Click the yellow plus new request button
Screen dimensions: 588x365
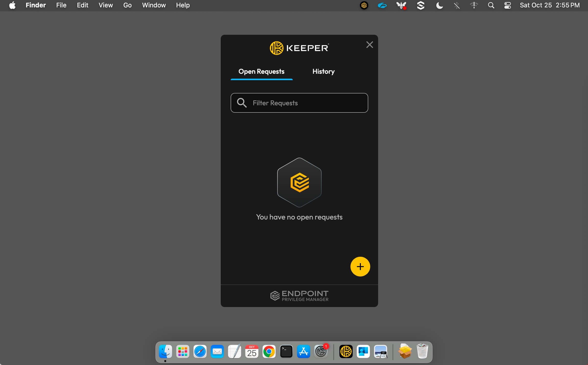click(360, 266)
